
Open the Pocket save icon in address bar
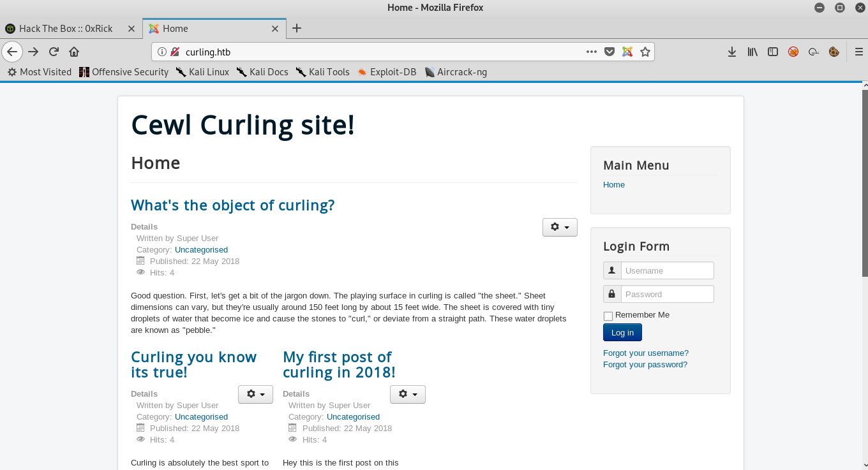click(x=610, y=52)
